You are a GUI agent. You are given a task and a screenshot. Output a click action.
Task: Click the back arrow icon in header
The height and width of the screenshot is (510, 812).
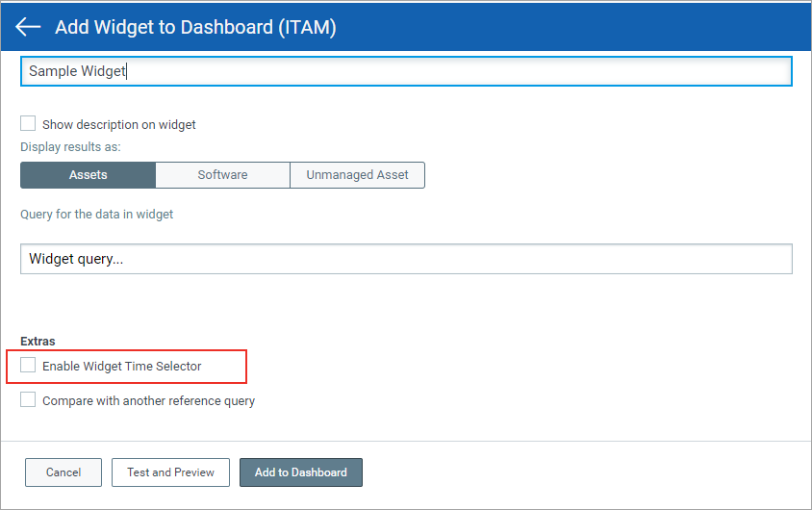pyautogui.click(x=28, y=27)
